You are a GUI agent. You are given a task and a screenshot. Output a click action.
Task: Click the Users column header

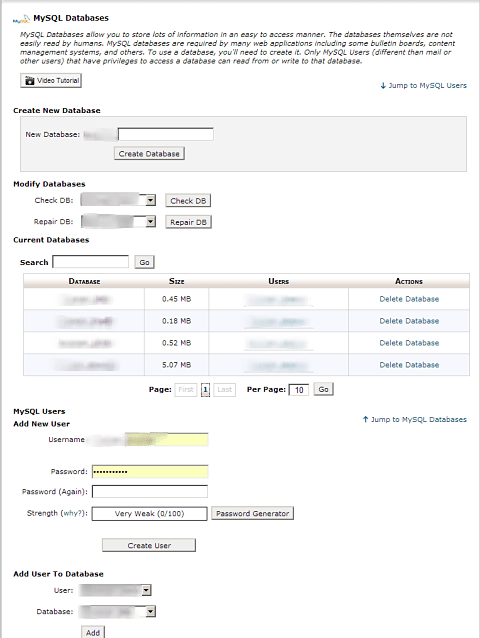click(x=278, y=281)
